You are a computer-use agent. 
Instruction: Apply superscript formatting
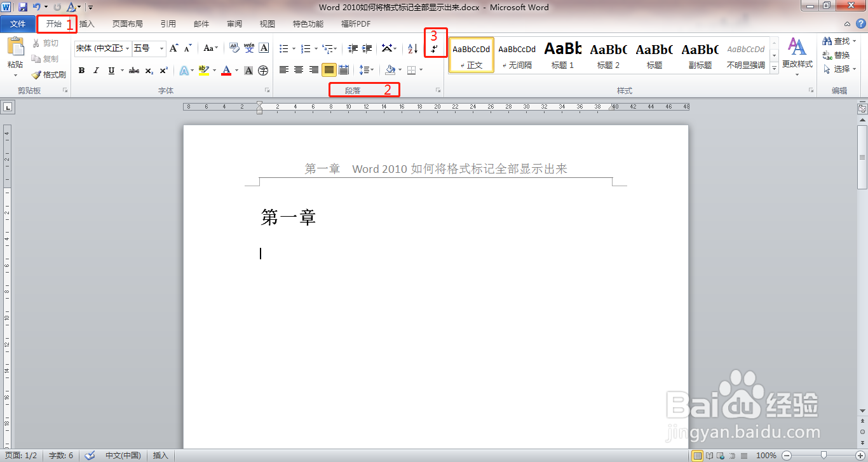(163, 71)
